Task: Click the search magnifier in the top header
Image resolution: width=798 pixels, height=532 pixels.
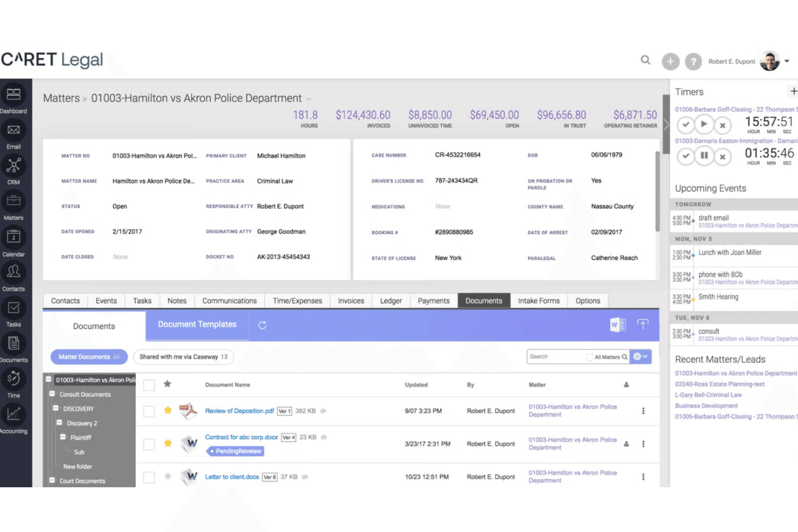Action: click(645, 60)
